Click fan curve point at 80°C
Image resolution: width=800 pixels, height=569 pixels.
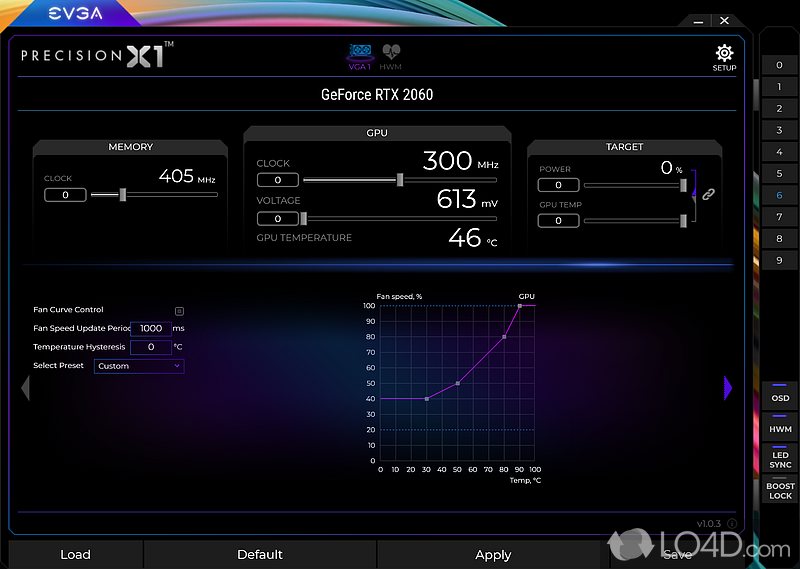point(504,337)
